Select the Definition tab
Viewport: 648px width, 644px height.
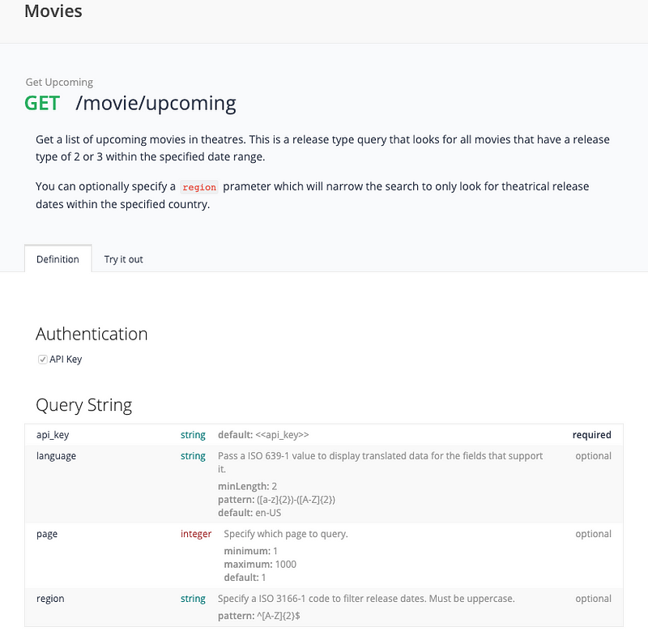pyautogui.click(x=58, y=259)
